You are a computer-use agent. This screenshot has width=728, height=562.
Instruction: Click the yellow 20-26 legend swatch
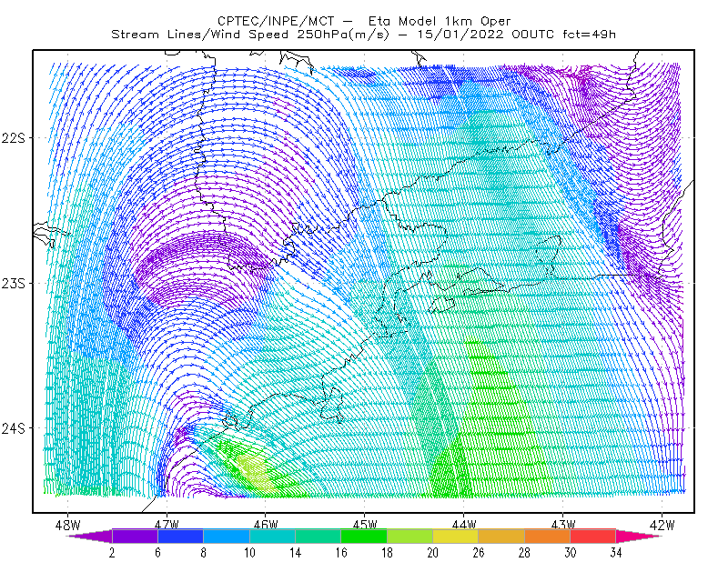[x=456, y=536]
